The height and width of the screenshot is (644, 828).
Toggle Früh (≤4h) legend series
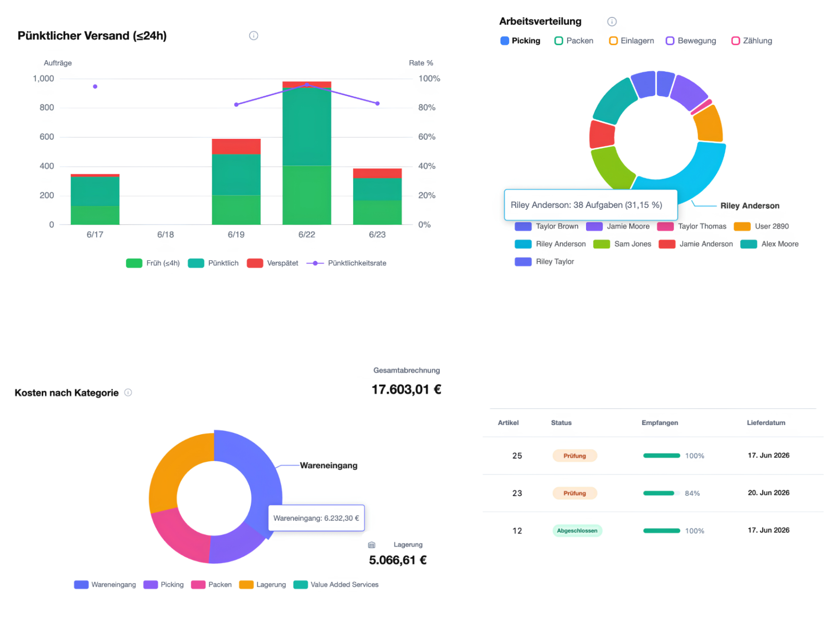tap(153, 263)
